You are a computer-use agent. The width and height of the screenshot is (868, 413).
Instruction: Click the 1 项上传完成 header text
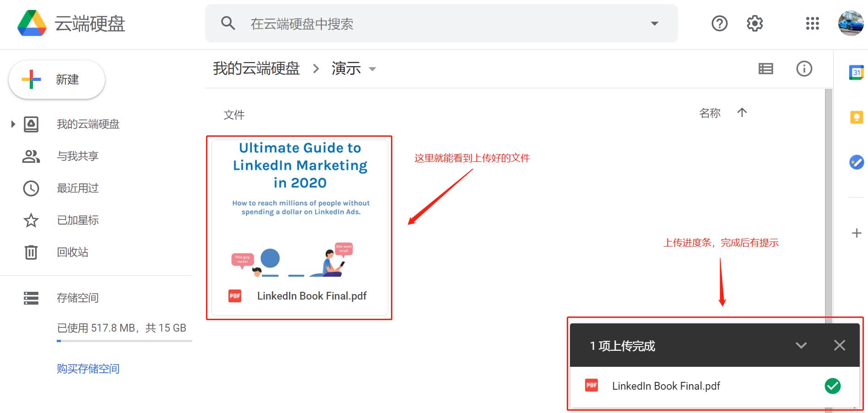623,346
